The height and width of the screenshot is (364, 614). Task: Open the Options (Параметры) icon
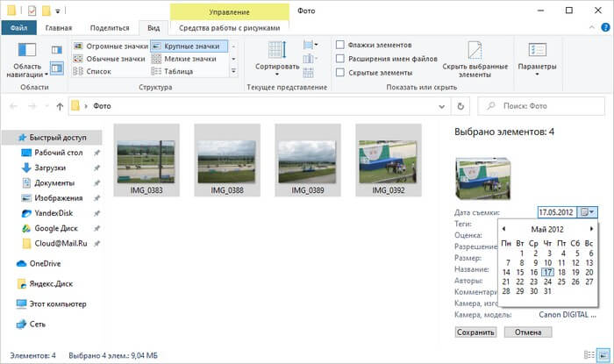537,50
